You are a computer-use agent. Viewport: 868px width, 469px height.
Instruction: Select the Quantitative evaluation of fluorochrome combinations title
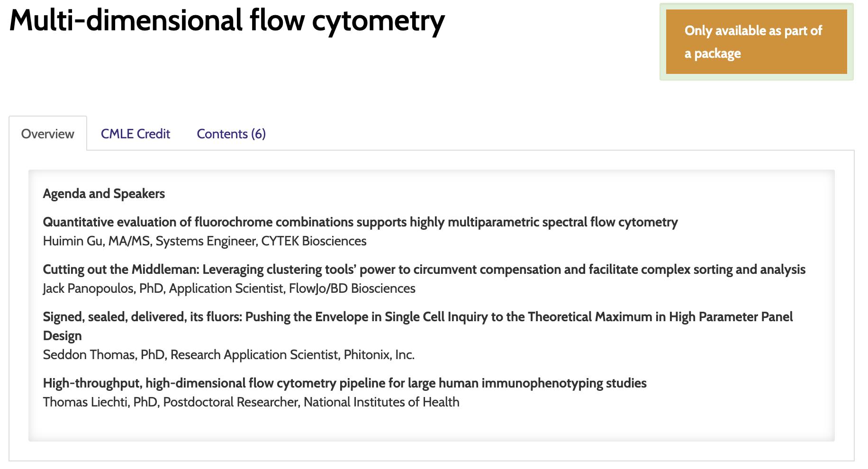[360, 222]
